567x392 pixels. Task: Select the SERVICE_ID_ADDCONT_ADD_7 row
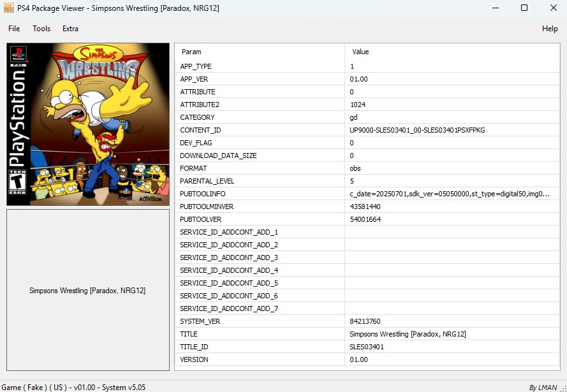pos(367,309)
